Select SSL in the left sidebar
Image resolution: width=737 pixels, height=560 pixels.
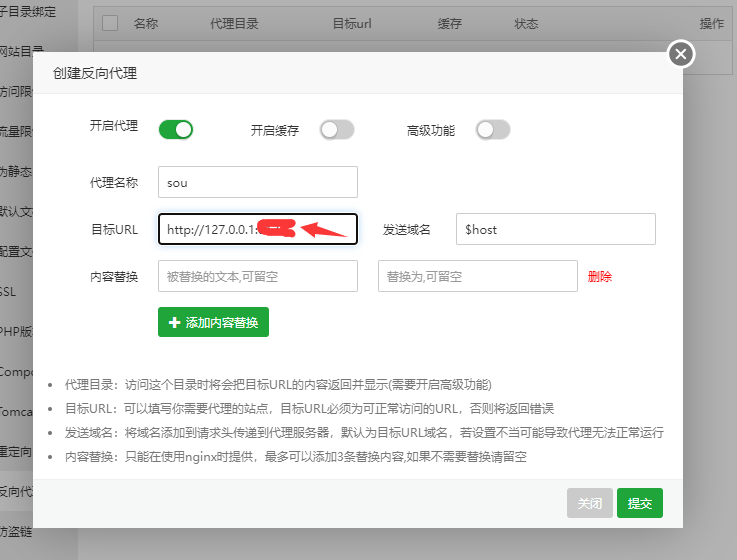click(x=10, y=292)
